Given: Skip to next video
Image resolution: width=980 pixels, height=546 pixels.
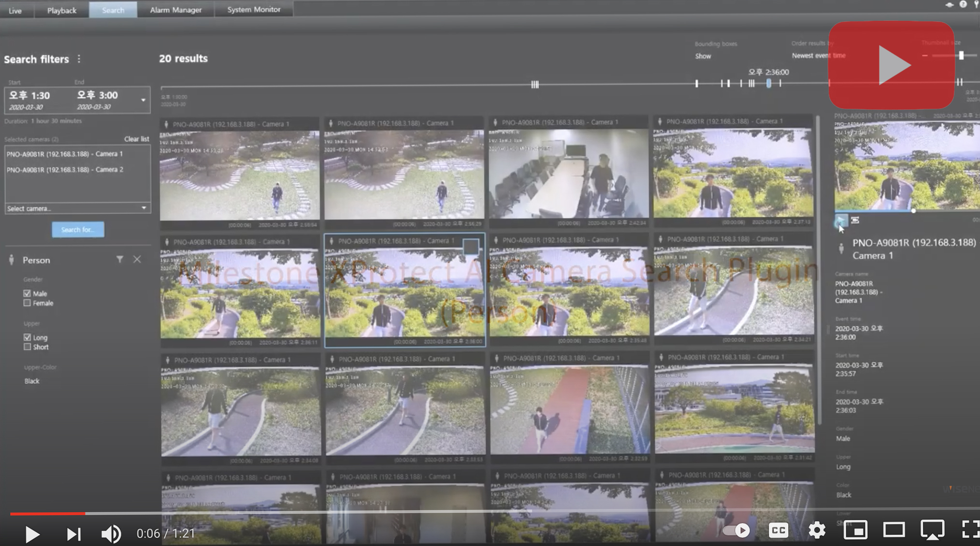Looking at the screenshot, I should click(73, 534).
